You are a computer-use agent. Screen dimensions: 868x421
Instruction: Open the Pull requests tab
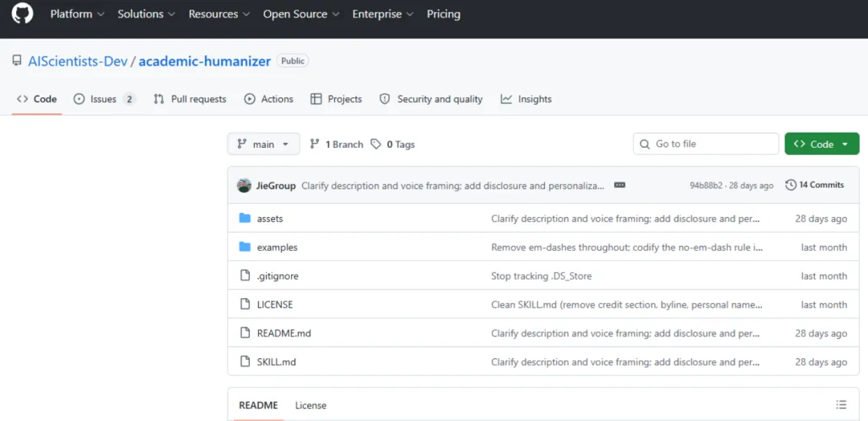[x=190, y=99]
